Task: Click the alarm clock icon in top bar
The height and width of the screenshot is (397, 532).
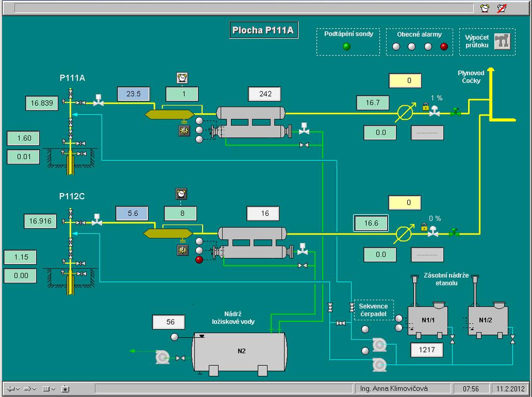Action: pyautogui.click(x=485, y=8)
